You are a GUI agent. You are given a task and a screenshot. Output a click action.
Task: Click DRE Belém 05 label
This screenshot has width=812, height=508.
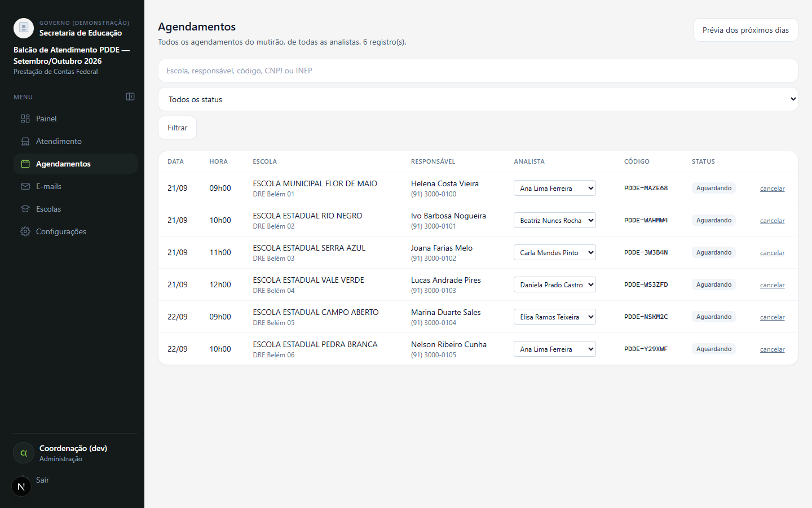coord(273,323)
